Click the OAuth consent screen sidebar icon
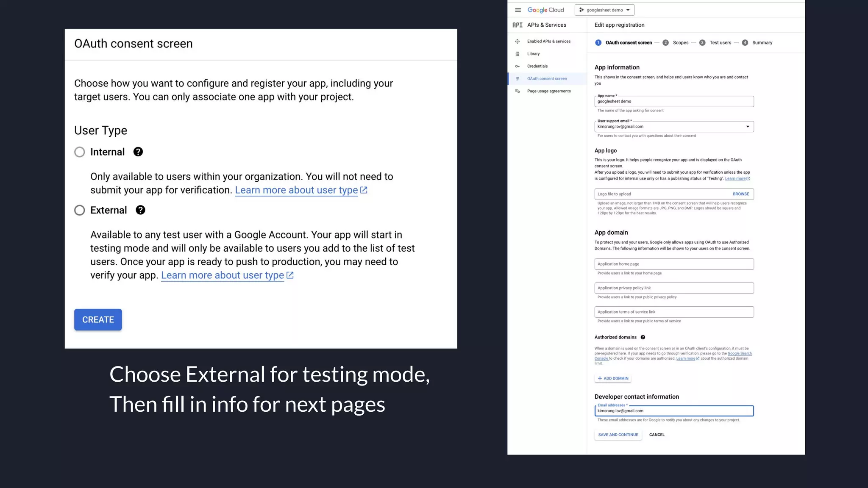This screenshot has width=868, height=488. tap(517, 79)
